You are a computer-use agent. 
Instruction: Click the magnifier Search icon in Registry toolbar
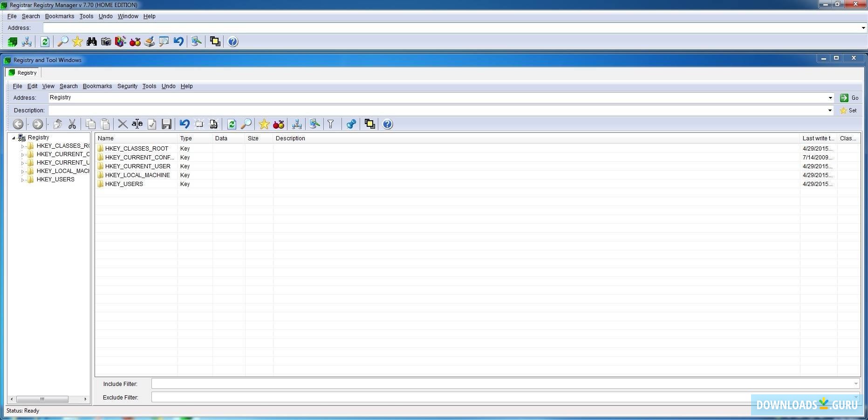tap(246, 124)
